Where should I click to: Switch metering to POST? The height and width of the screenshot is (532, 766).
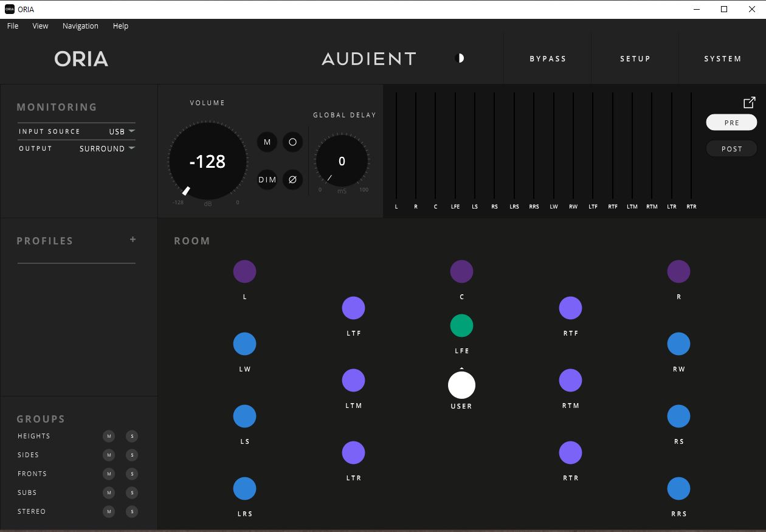[x=731, y=148]
